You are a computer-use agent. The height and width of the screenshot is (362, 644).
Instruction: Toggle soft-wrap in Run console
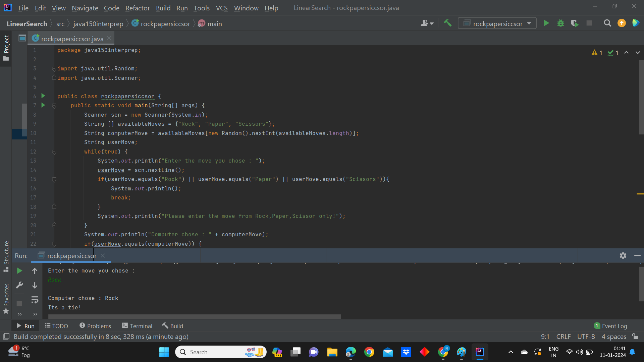(x=35, y=300)
